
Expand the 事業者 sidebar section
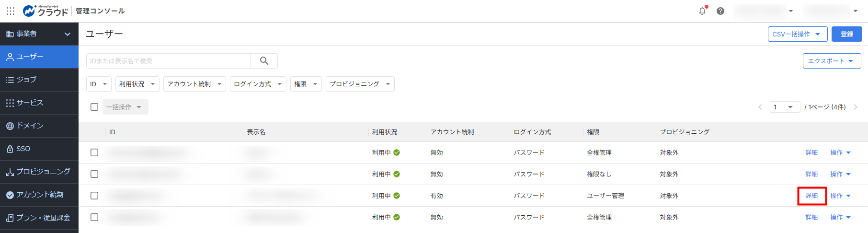(x=39, y=34)
